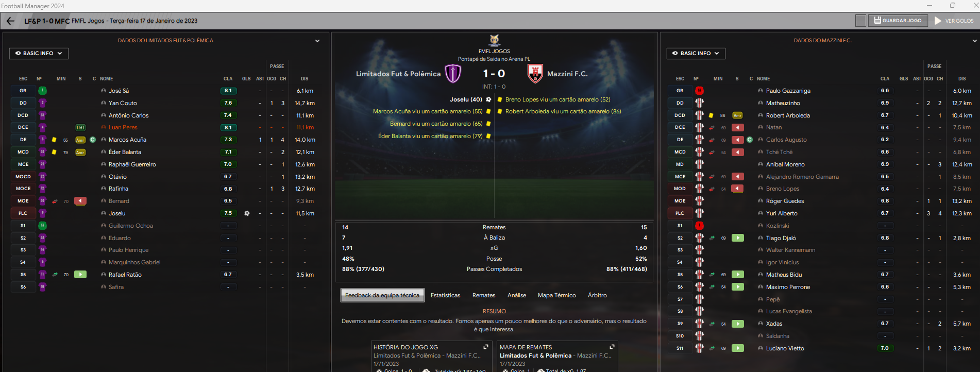
Task: Click the Mazzini F.C. club crest
Action: 535,74
